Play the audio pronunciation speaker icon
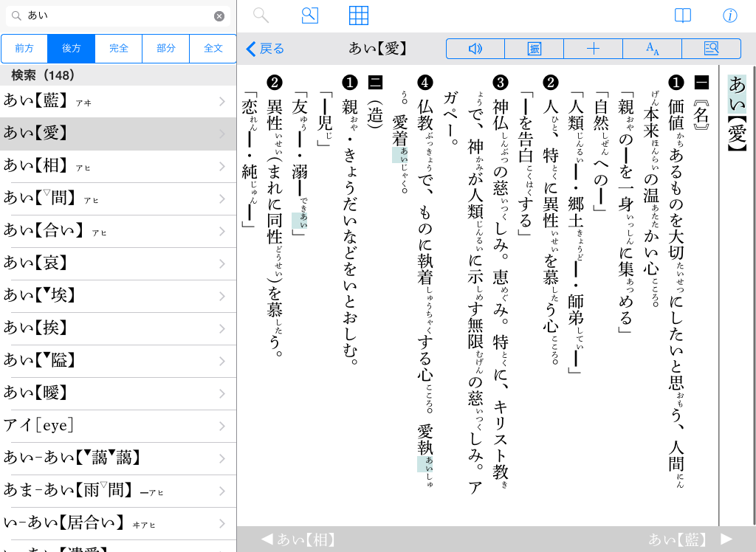 point(475,49)
